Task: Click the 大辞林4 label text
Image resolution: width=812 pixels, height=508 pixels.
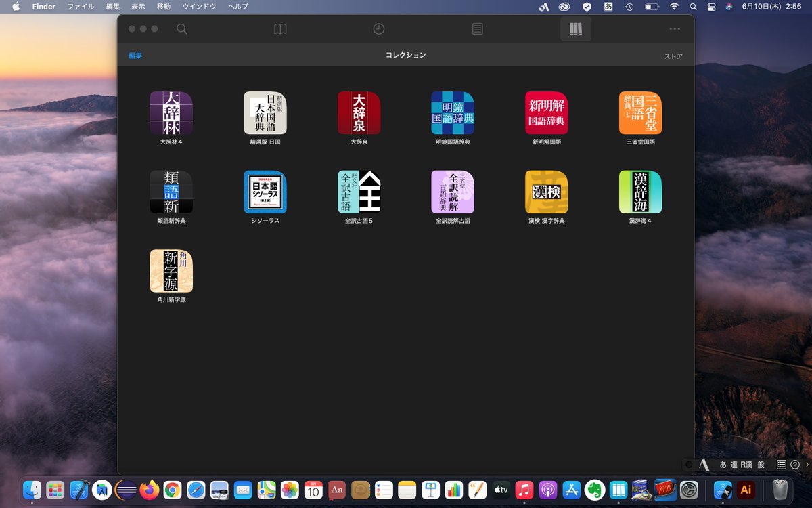Action: click(x=171, y=142)
